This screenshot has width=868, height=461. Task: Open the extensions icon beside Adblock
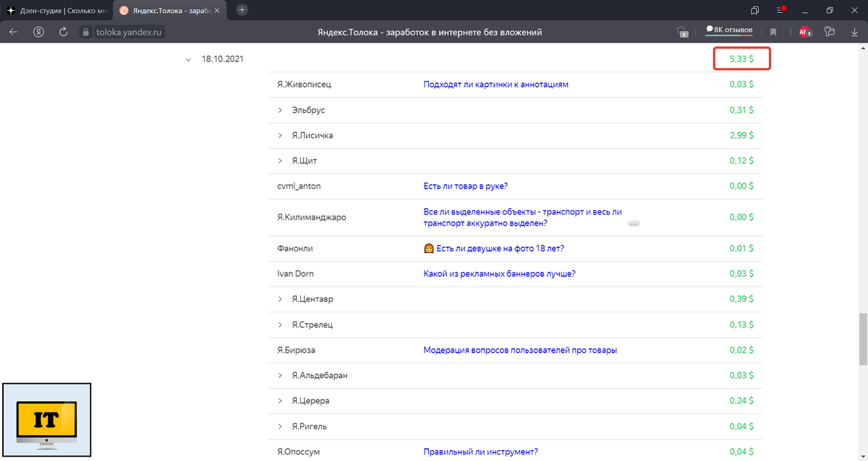pos(830,32)
